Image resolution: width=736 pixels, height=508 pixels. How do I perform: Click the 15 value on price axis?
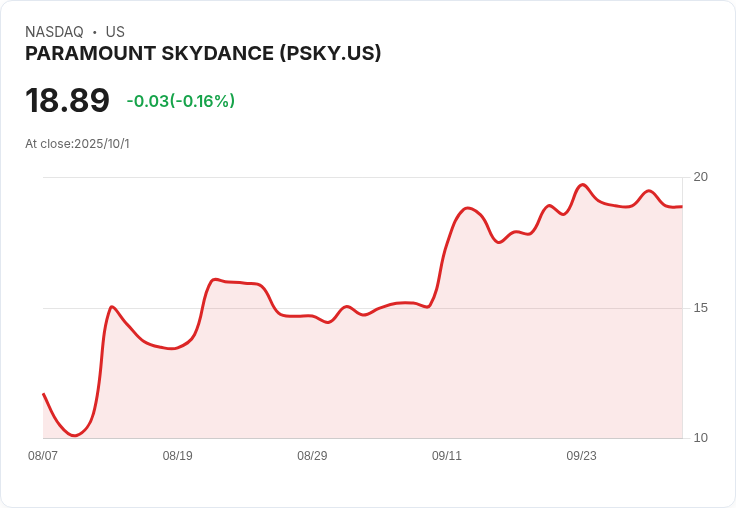pos(701,308)
